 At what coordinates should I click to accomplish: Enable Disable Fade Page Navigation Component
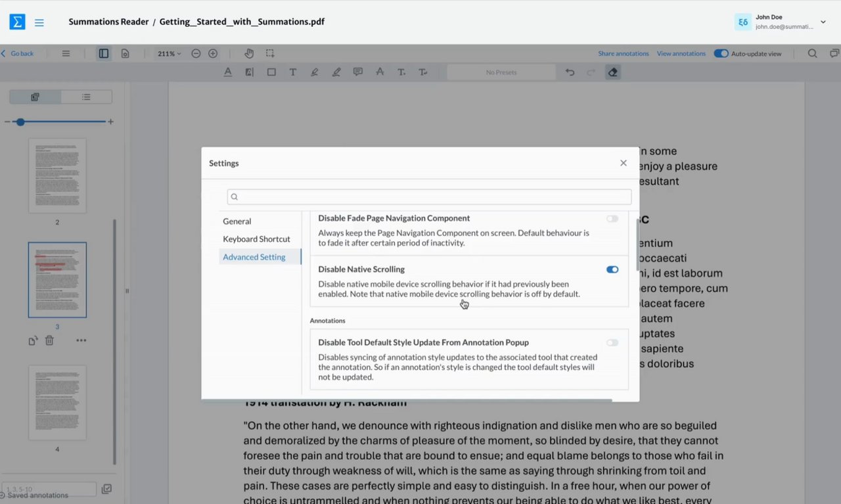tap(612, 218)
